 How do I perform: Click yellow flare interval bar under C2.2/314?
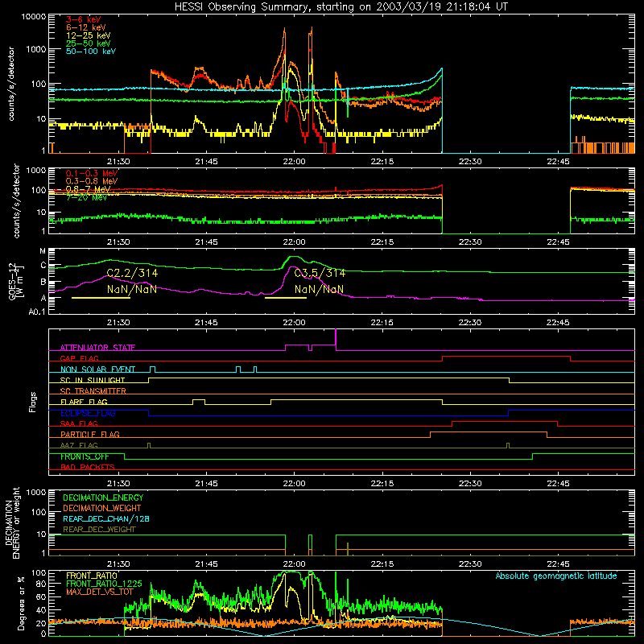click(x=101, y=298)
